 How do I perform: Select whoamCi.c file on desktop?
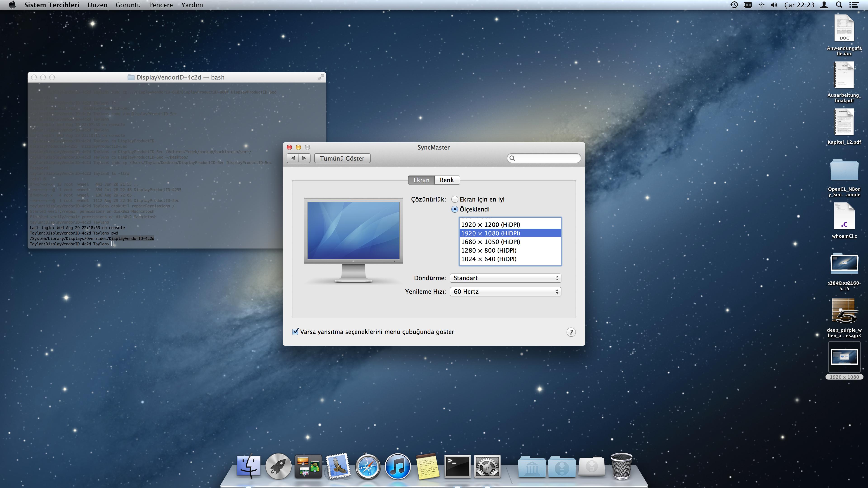pos(844,221)
